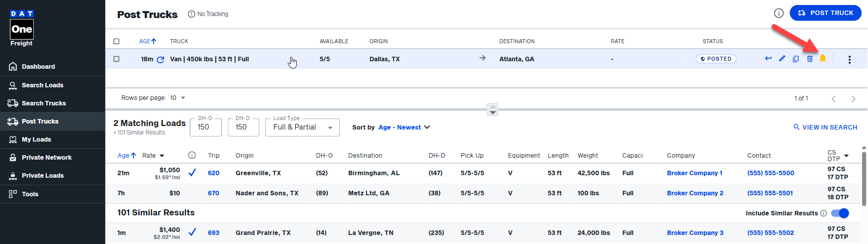The height and width of the screenshot is (244, 868).
Task: Toggle Include Similar Results switch
Action: pos(840,213)
